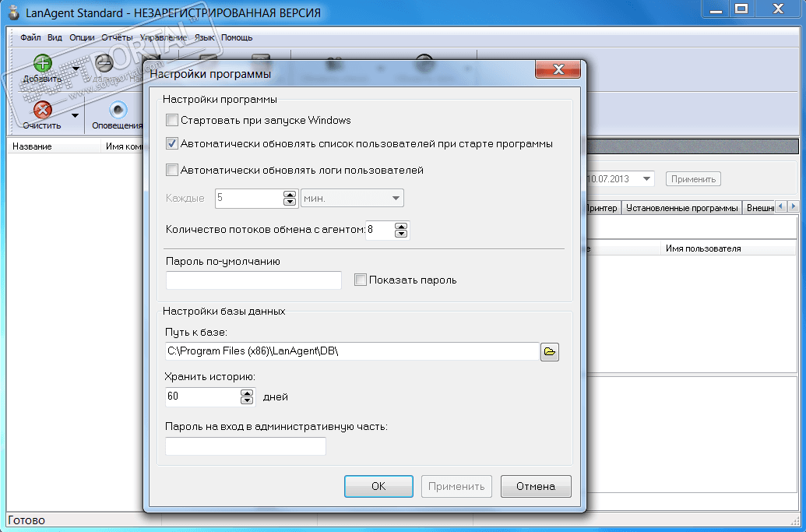Switch to the Внешн tab
This screenshot has width=806, height=532.
pos(760,208)
